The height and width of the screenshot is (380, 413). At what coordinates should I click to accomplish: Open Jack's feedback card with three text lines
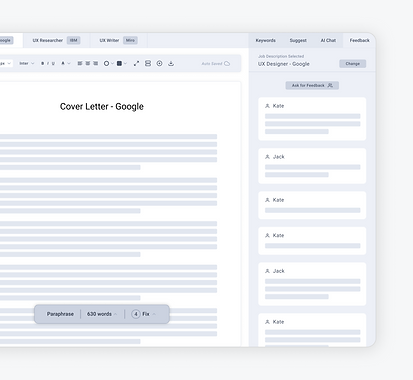point(312,284)
